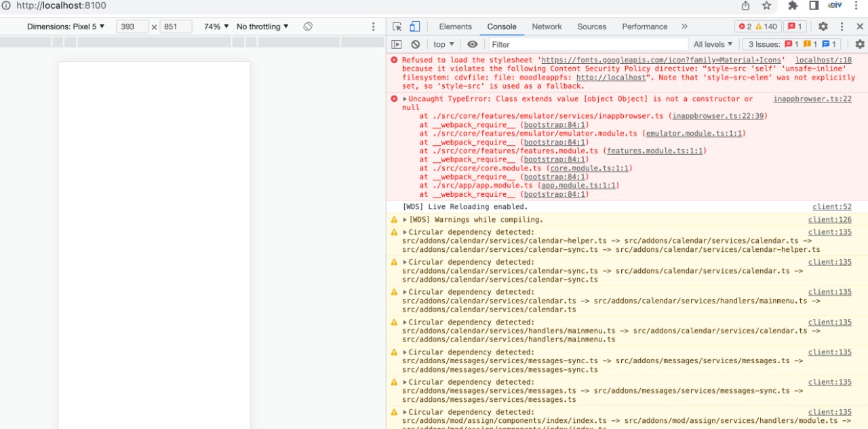The image size is (868, 429).
Task: Open the All levels dropdown
Action: click(713, 44)
